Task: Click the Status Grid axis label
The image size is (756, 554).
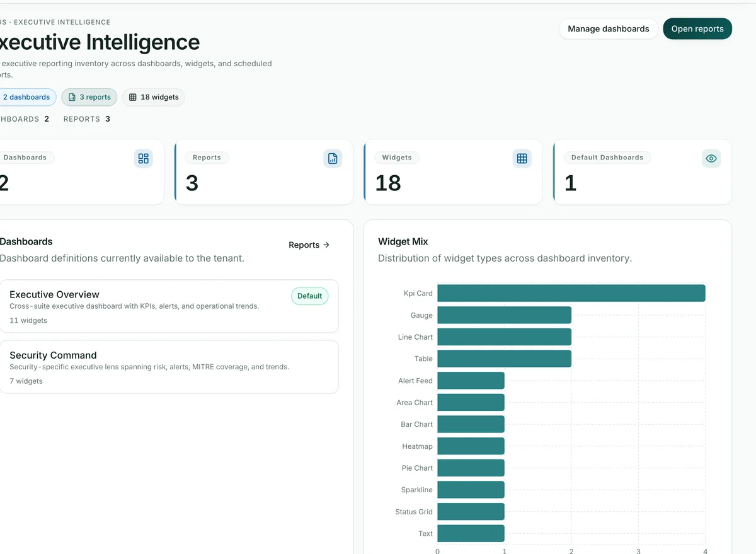Action: pyautogui.click(x=414, y=512)
